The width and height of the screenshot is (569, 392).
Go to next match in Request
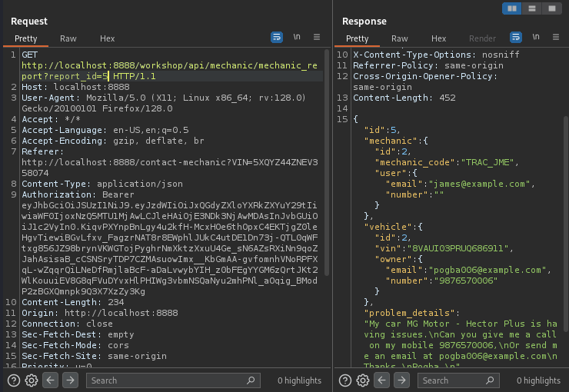tap(70, 380)
